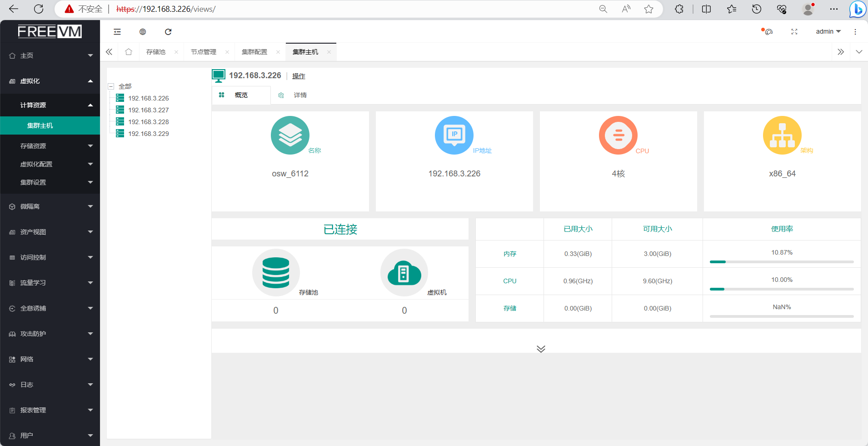
Task: Select host 192.168.3.228 in the tree
Action: click(148, 122)
